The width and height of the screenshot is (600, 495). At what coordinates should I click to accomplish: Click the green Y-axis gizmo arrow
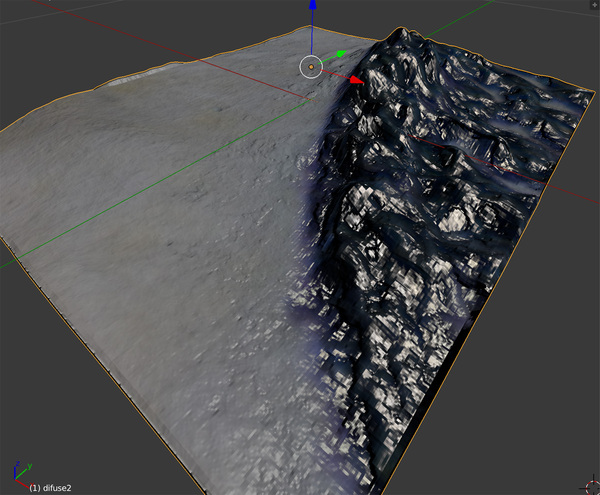(342, 54)
